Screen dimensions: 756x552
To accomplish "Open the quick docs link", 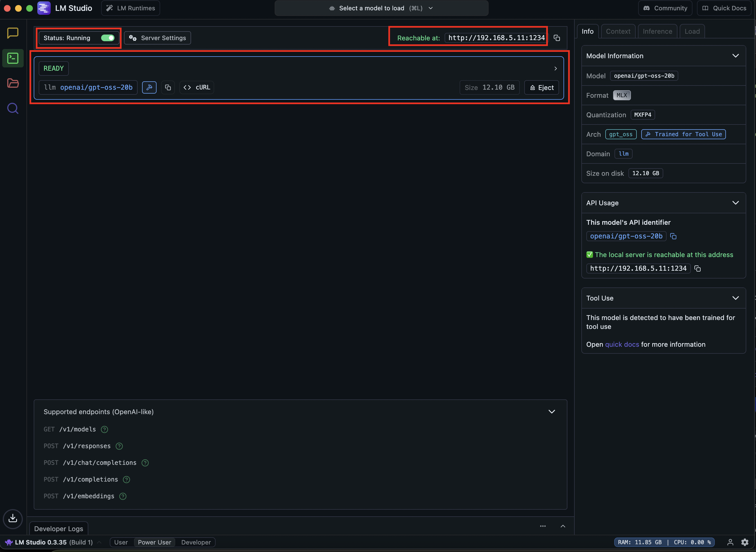I will point(622,345).
